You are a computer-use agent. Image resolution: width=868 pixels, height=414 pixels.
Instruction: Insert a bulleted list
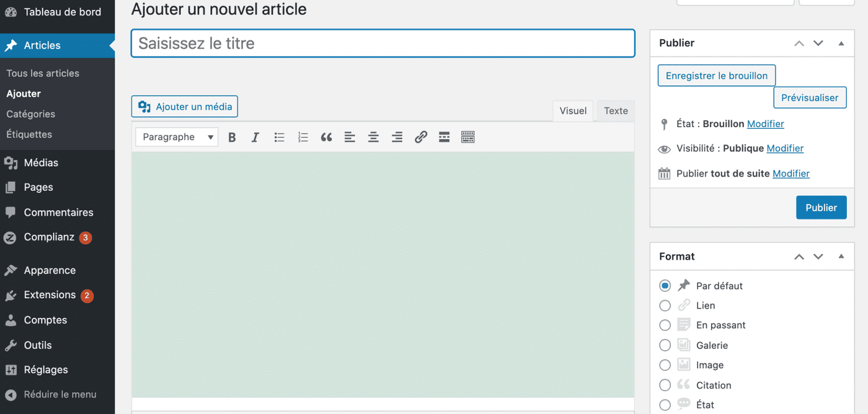coord(279,138)
